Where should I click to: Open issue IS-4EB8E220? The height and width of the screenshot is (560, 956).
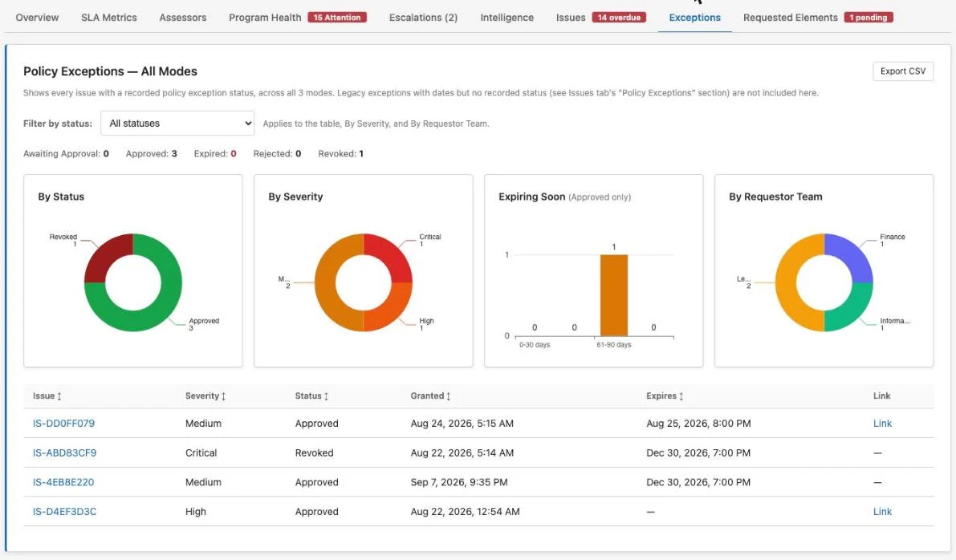(63, 482)
